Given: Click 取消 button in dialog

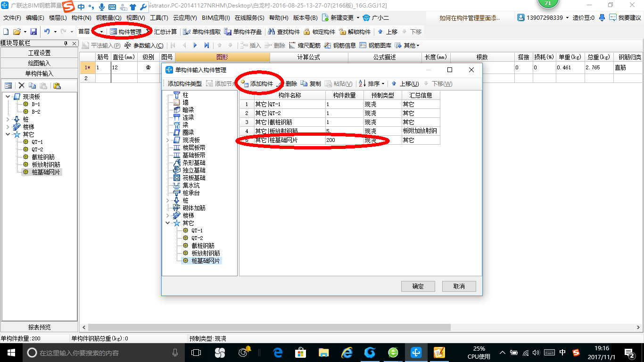Looking at the screenshot, I should (x=459, y=286).
